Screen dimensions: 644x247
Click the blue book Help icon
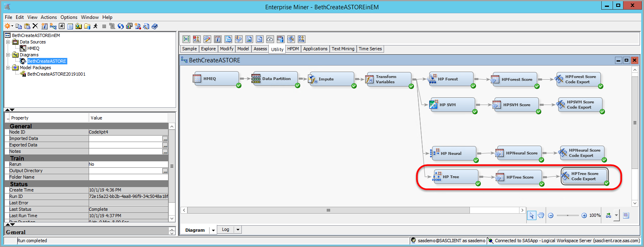155,26
